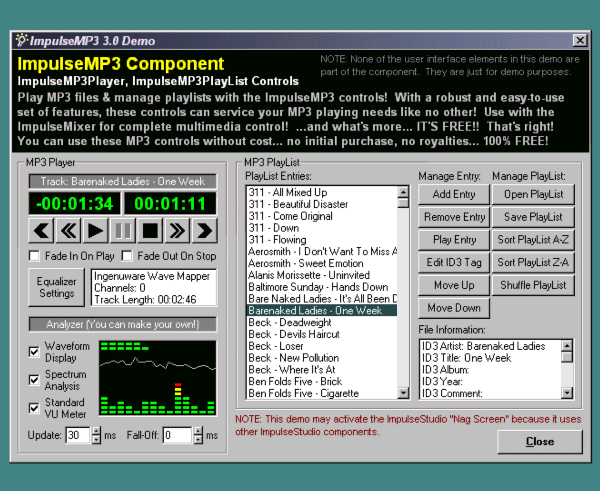Click the Shuffle PlayList button
This screenshot has height=491, width=600.
point(533,285)
